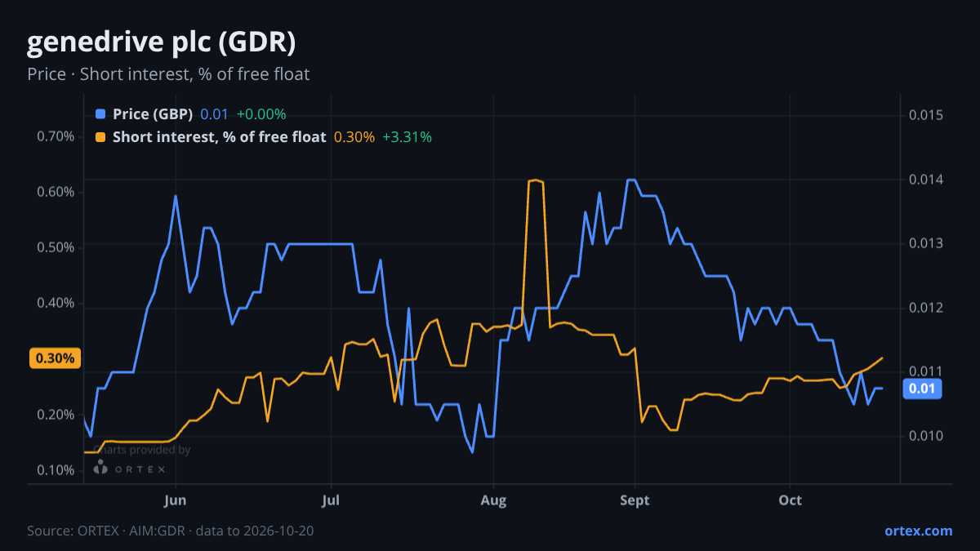Click the 0.70% left axis label

(x=56, y=136)
